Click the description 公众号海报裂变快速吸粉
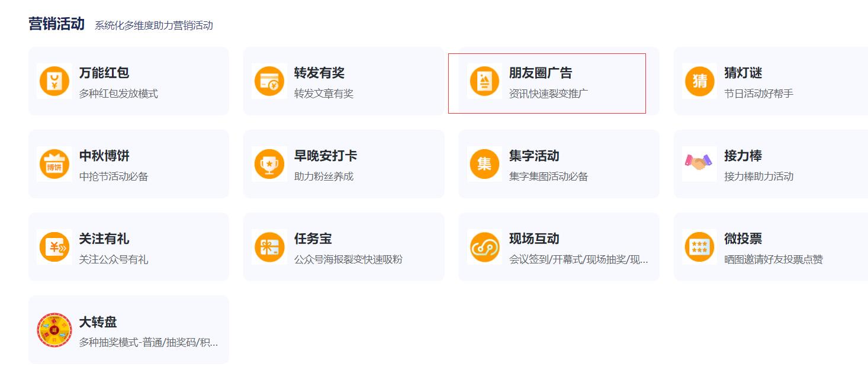868x373 pixels. tap(348, 259)
